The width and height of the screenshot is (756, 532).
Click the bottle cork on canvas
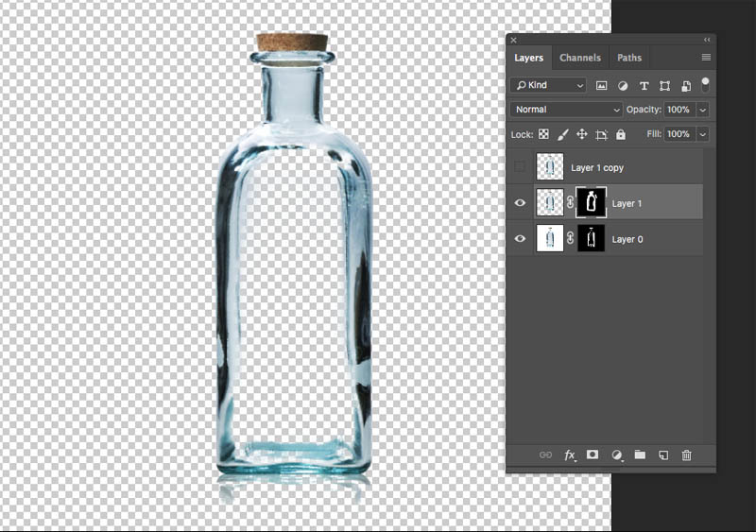click(x=292, y=43)
